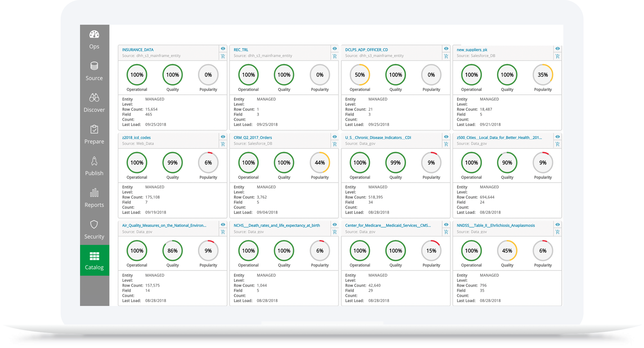Open the Reports chart icon
Screen dimensions: 644x348
pyautogui.click(x=94, y=193)
